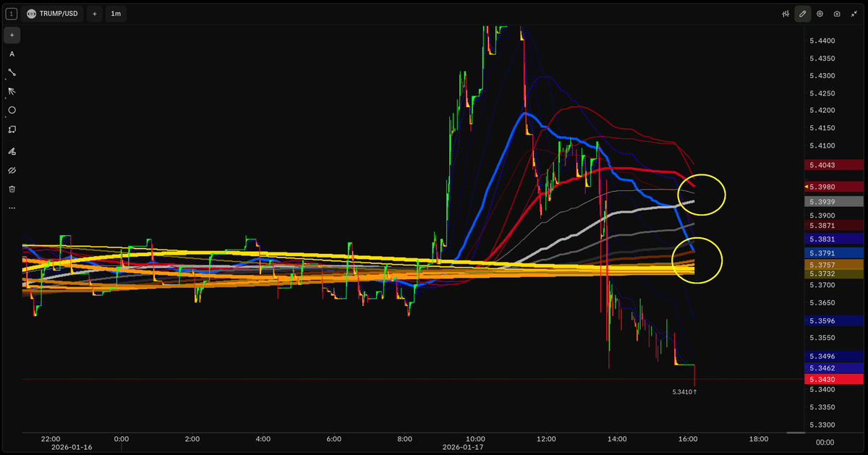This screenshot has width=868, height=455.
Task: Select the crosshair cursor tool
Action: pos(12,35)
